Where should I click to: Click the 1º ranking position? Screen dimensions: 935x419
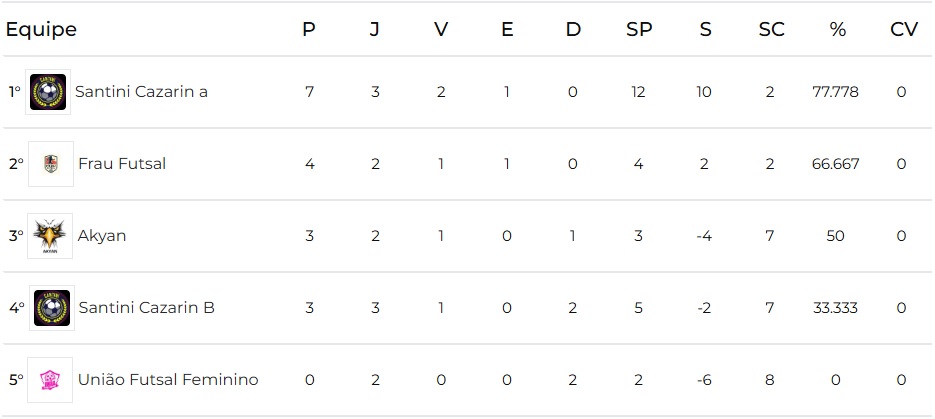tap(15, 92)
